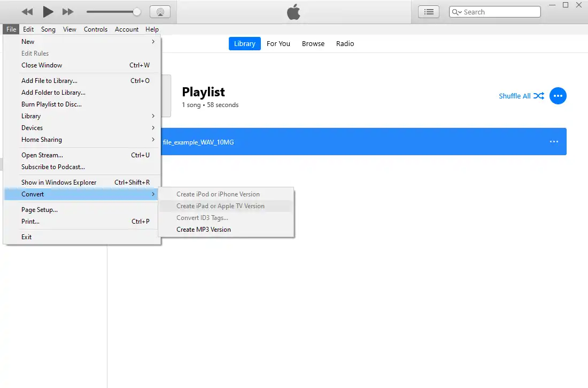Image resolution: width=588 pixels, height=388 pixels.
Task: Click the search magnifier icon
Action: tap(457, 12)
